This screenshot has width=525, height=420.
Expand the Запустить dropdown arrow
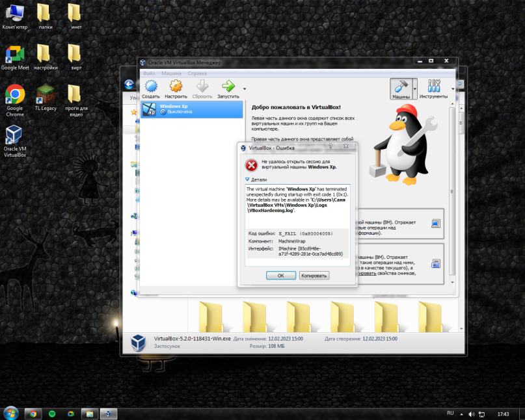point(245,89)
